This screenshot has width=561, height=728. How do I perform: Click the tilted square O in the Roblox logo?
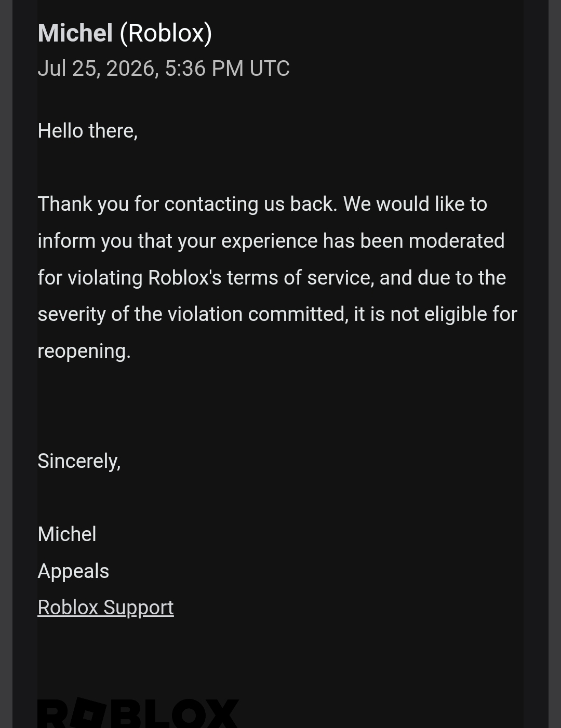87,713
